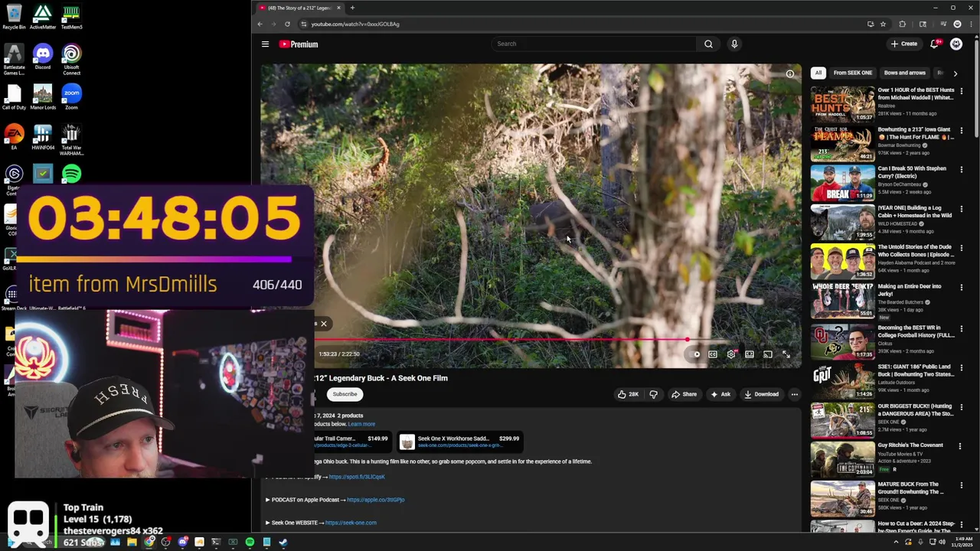Open Bowhunting 213 Iowa Giant thumbnail
980x551 pixels.
(x=842, y=144)
